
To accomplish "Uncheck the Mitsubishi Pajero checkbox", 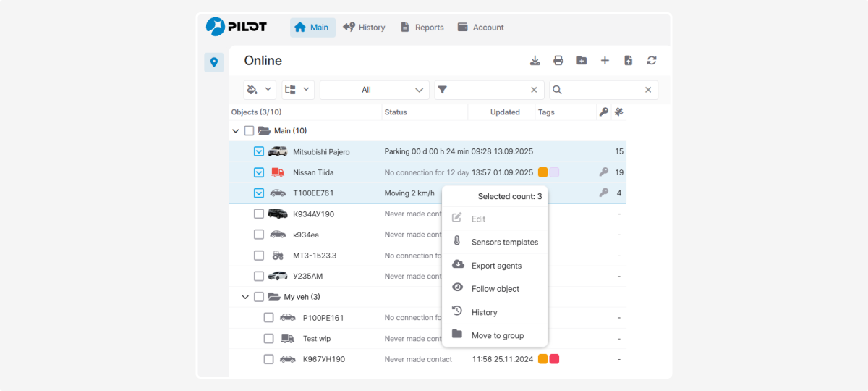I will coord(258,152).
